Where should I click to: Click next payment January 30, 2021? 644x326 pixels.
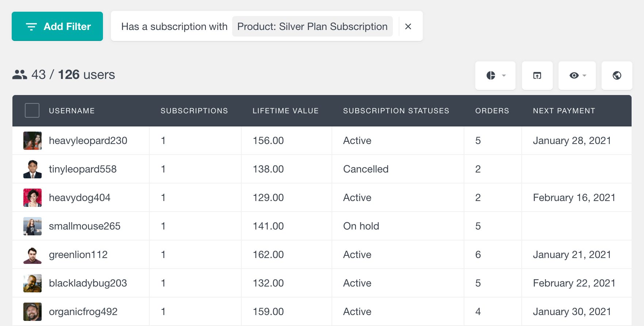572,312
